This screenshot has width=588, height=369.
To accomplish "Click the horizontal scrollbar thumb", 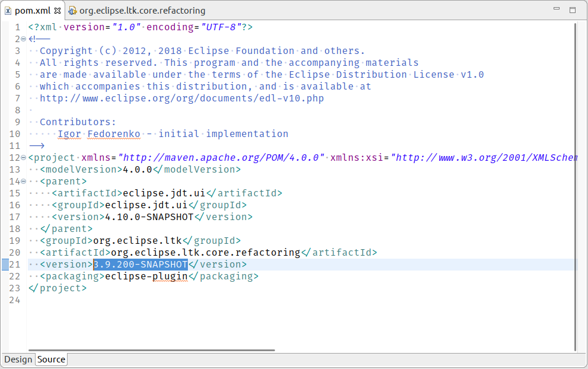I will pyautogui.click(x=152, y=350).
